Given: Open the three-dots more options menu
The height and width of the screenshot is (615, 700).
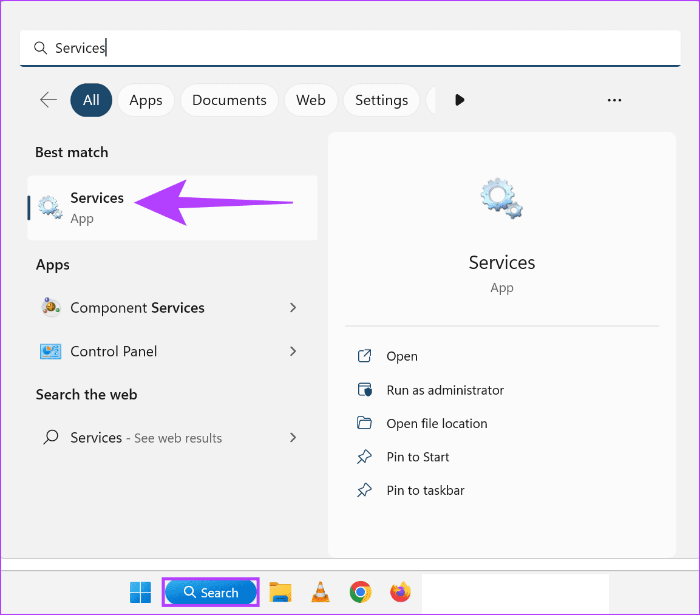Looking at the screenshot, I should tap(614, 100).
